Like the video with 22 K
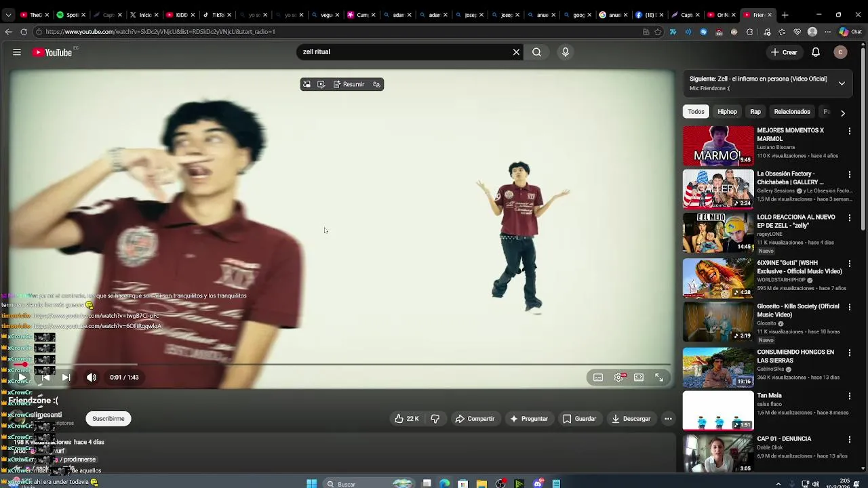 click(407, 419)
